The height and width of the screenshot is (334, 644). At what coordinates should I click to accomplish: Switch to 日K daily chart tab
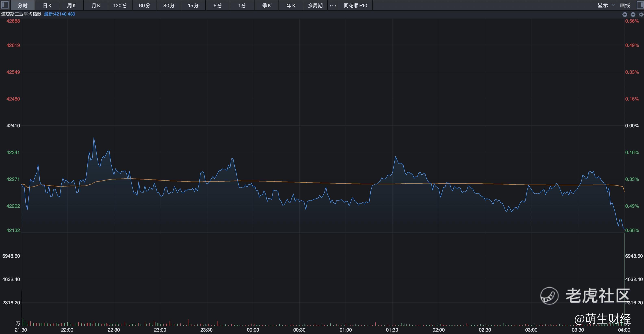coord(47,5)
